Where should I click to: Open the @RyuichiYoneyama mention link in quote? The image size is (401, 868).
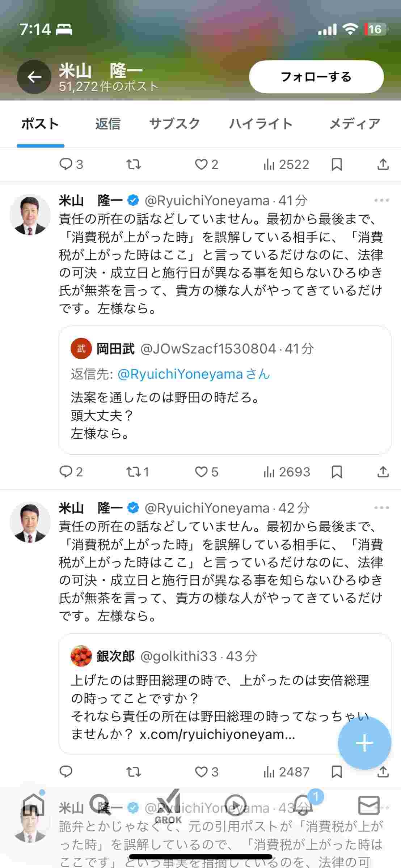(180, 374)
